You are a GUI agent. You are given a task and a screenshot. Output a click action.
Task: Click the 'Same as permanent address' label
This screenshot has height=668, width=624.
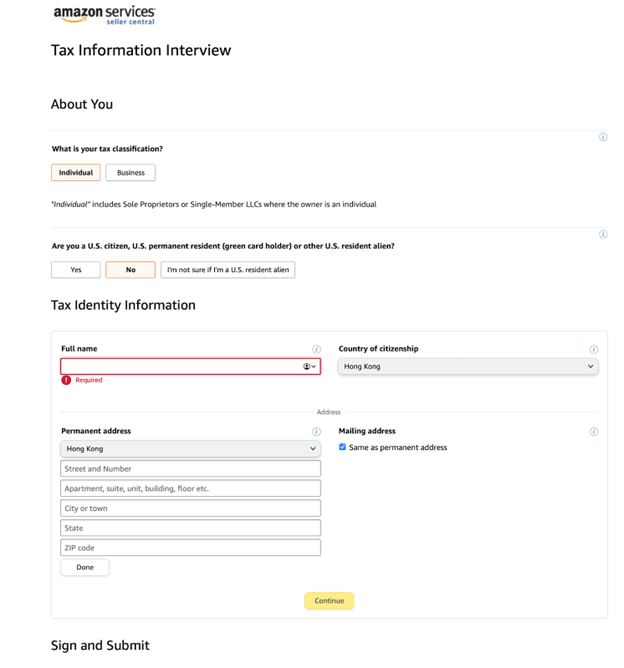tap(398, 447)
